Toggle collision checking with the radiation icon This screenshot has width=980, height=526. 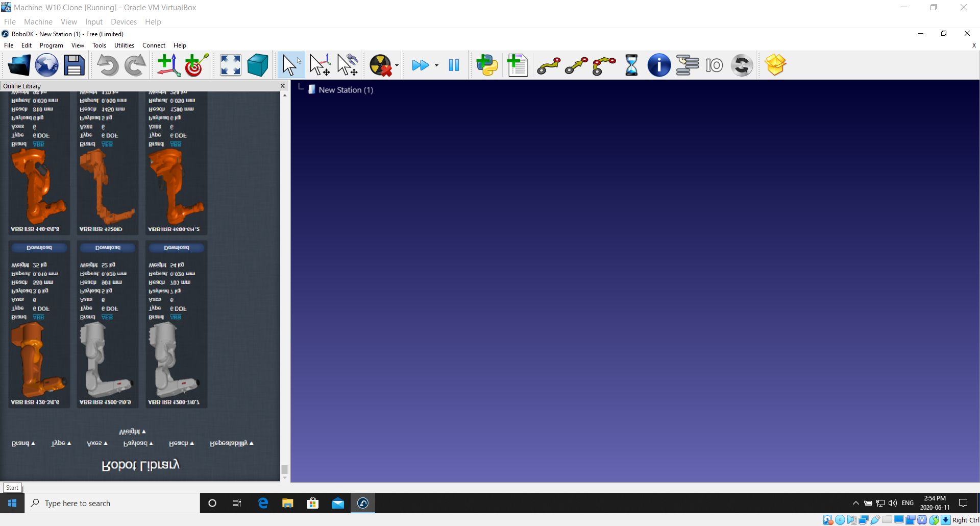point(380,65)
